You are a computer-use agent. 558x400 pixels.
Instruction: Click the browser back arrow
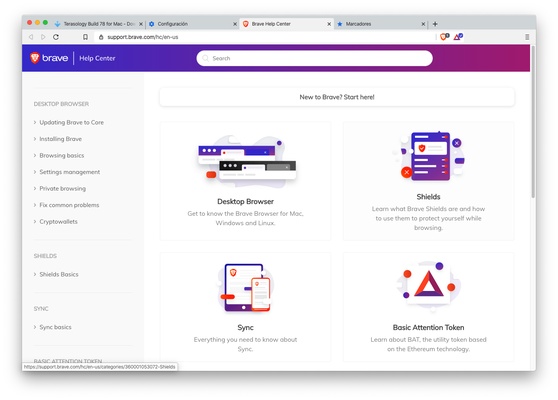31,37
